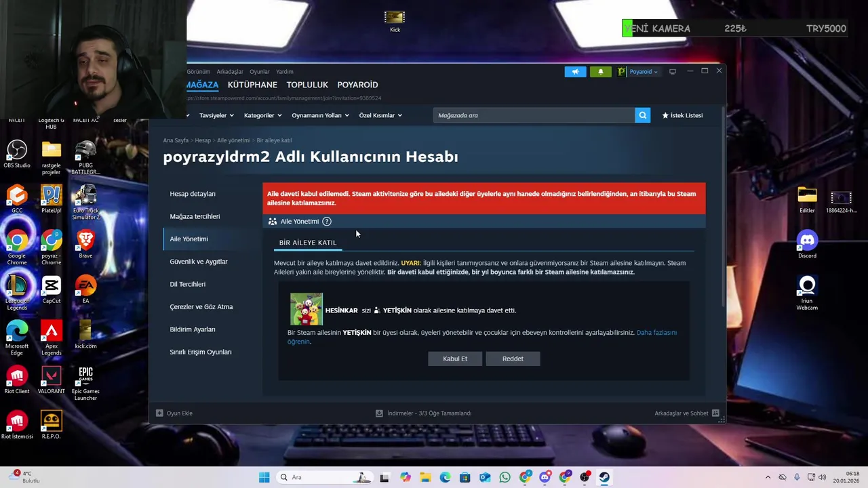This screenshot has width=868, height=488.
Task: Open Editler folder on desktop
Action: coord(807,199)
